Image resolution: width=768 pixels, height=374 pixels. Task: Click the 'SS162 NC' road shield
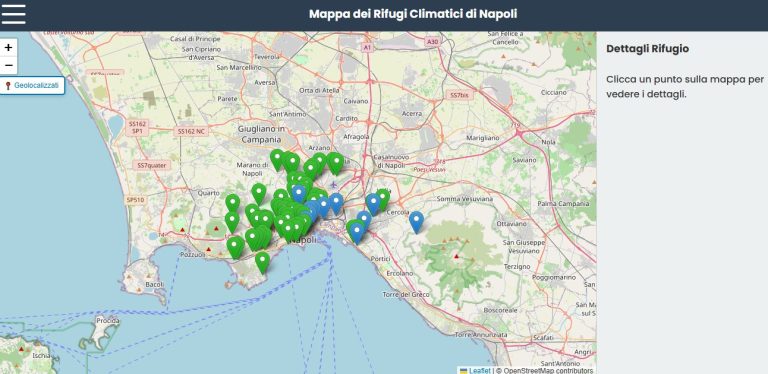(192, 131)
